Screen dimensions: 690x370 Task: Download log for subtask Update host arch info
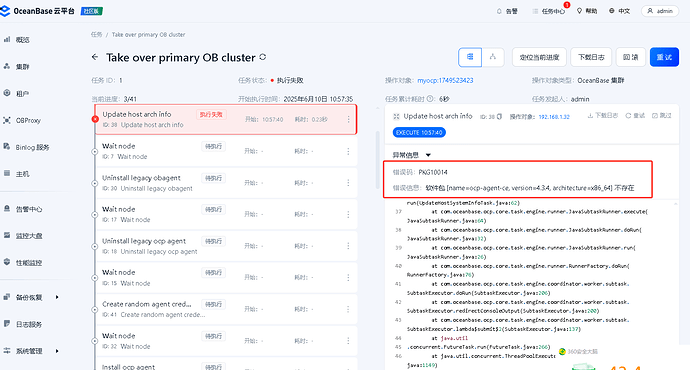pos(603,116)
